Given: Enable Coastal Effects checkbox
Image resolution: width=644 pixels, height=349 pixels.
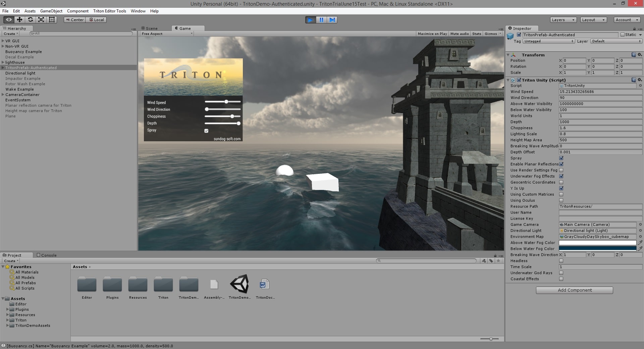Looking at the screenshot, I should point(561,279).
